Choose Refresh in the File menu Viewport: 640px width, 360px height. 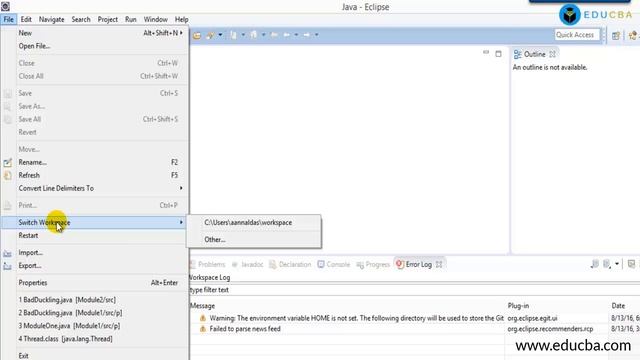coord(94,176)
